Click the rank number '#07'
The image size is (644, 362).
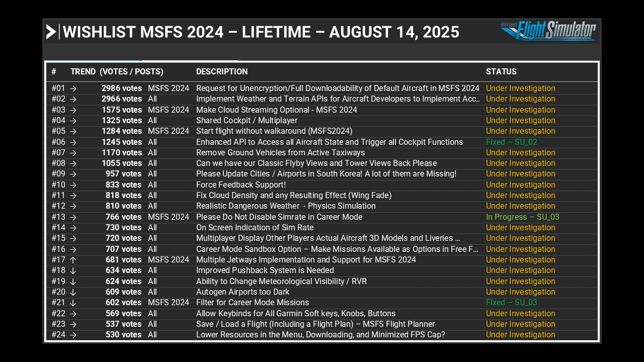[x=58, y=153]
